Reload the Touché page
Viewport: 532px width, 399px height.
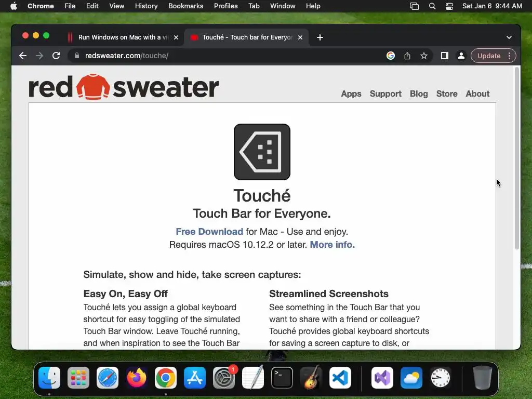tap(56, 56)
